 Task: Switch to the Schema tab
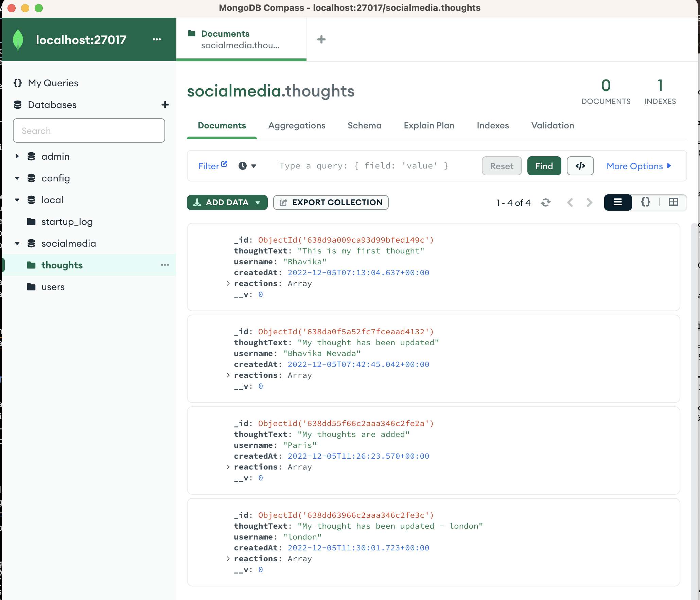click(x=364, y=125)
